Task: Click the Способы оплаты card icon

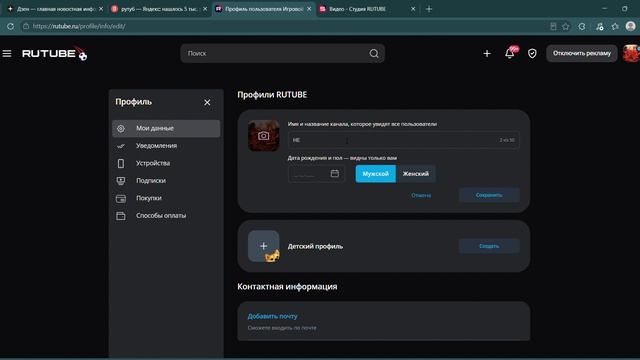Action: click(x=121, y=216)
